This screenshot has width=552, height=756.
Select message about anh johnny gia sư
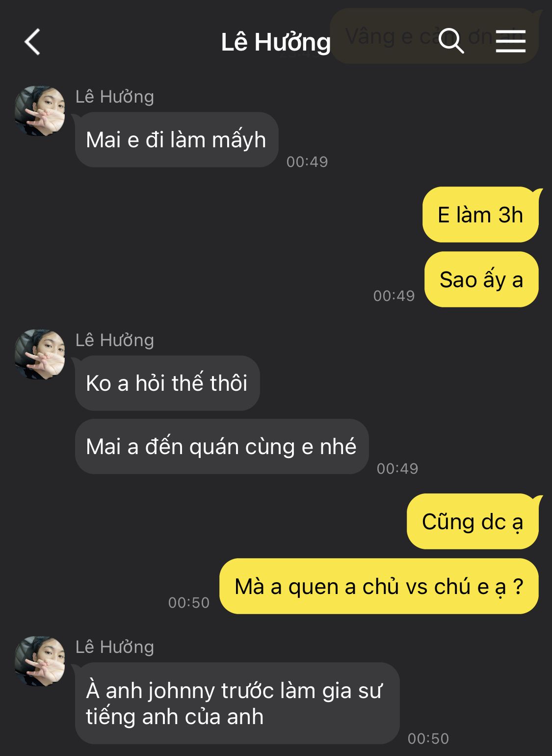point(237,703)
